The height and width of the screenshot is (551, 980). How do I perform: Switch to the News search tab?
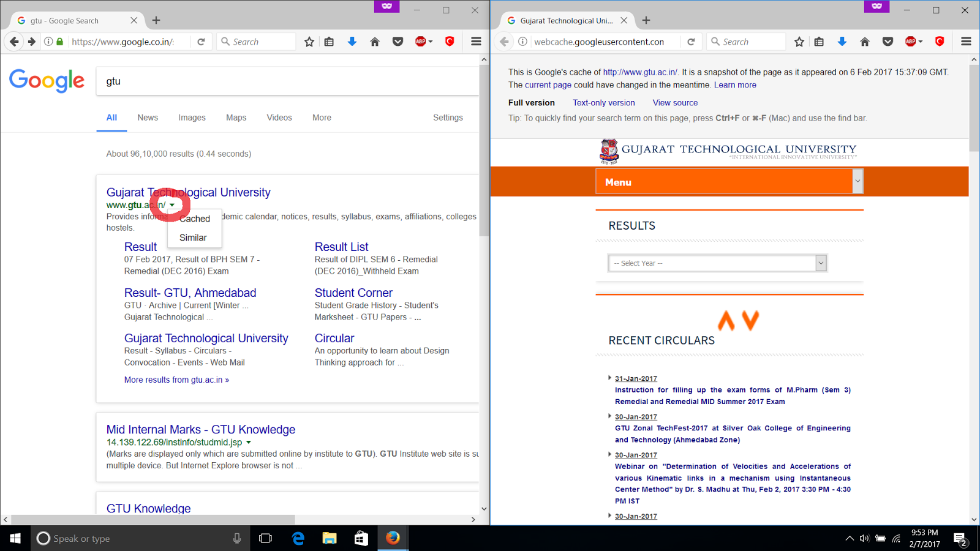point(148,118)
